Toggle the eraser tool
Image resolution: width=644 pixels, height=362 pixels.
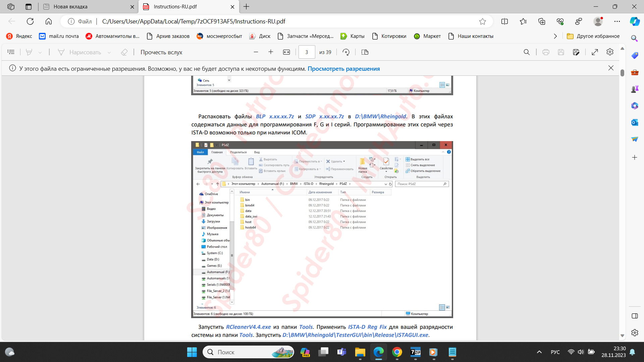pos(124,52)
